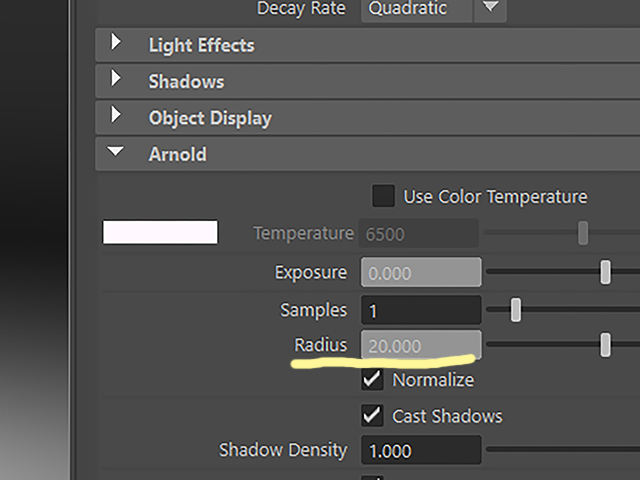Expand the Object Display section
The width and height of the screenshot is (640, 480).
pos(116,115)
